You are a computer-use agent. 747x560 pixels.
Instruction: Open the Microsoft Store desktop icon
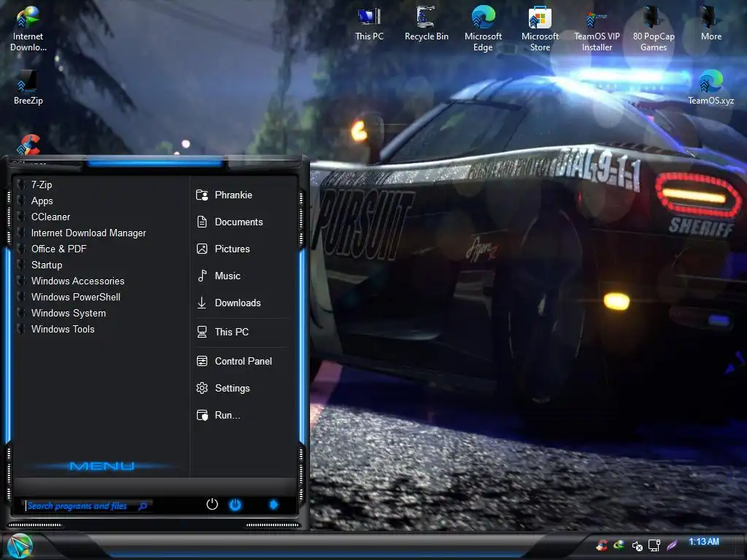(x=540, y=28)
